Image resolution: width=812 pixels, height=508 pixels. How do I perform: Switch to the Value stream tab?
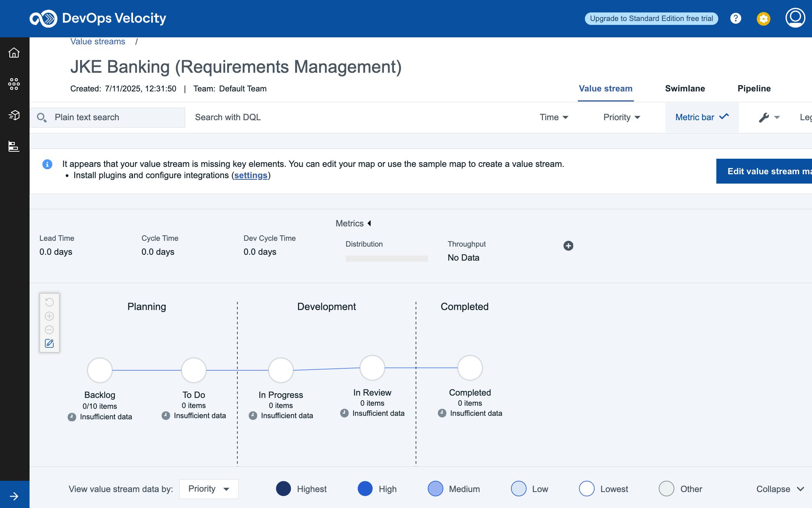605,89
